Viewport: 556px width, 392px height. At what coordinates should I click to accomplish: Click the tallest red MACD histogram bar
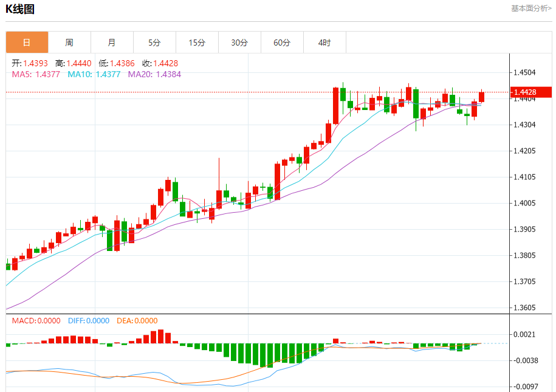point(160,337)
